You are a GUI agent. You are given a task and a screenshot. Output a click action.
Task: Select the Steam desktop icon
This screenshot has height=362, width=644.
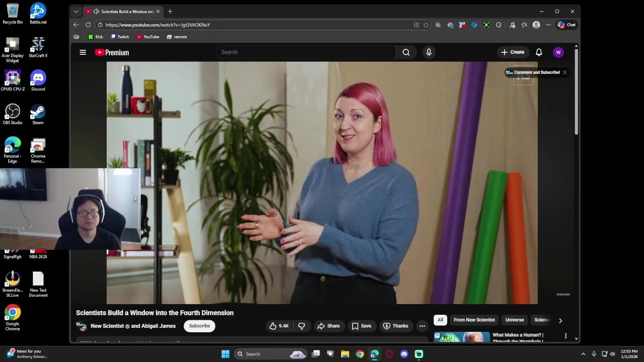pos(38,115)
